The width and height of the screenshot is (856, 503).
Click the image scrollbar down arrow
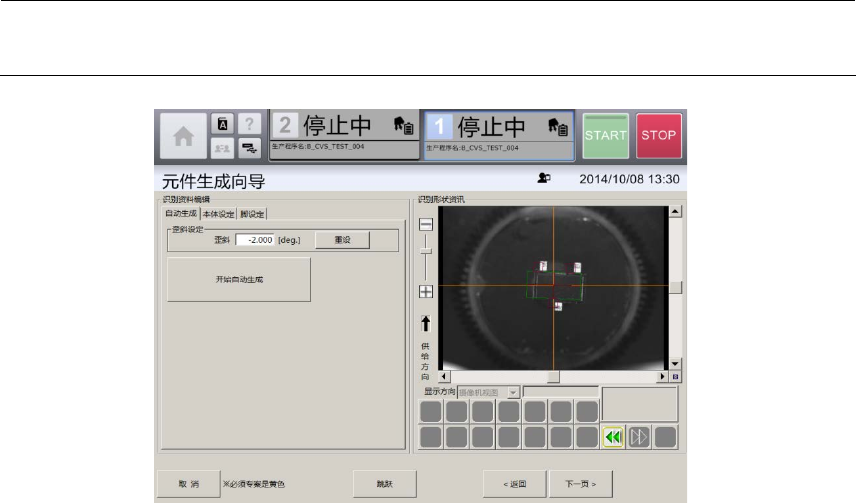675,363
